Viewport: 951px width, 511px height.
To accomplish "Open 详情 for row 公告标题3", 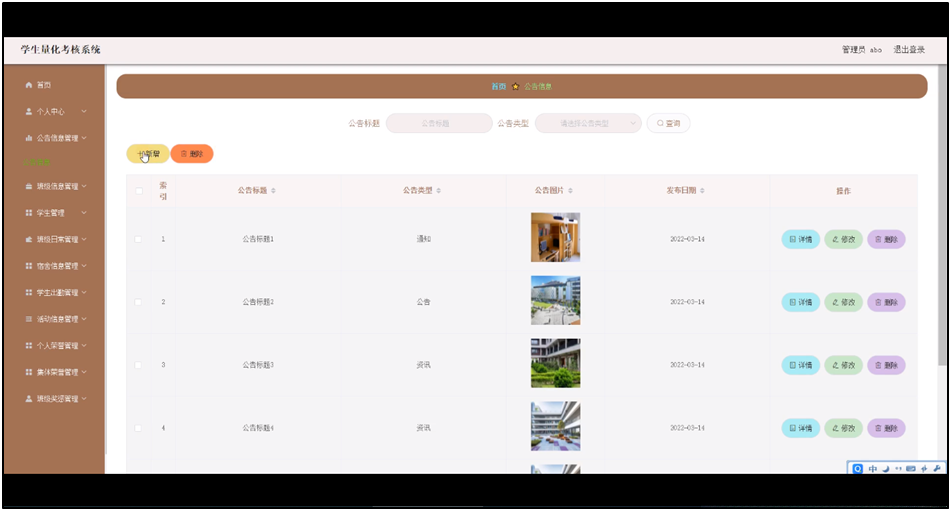I will point(801,365).
